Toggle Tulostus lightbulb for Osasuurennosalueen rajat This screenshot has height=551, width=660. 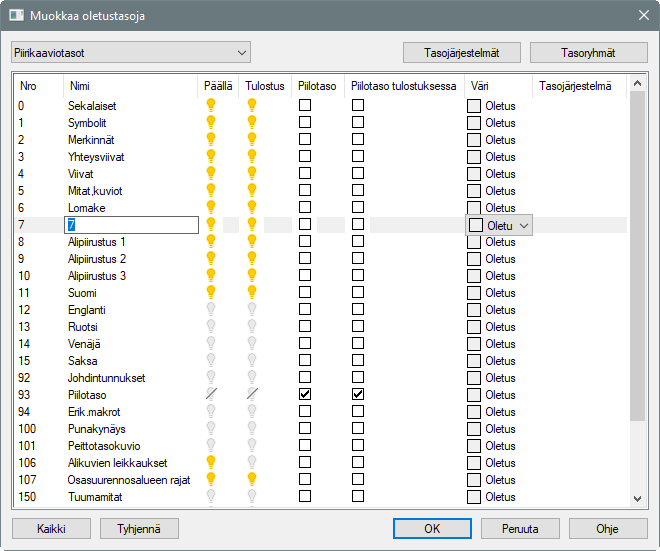coord(252,479)
